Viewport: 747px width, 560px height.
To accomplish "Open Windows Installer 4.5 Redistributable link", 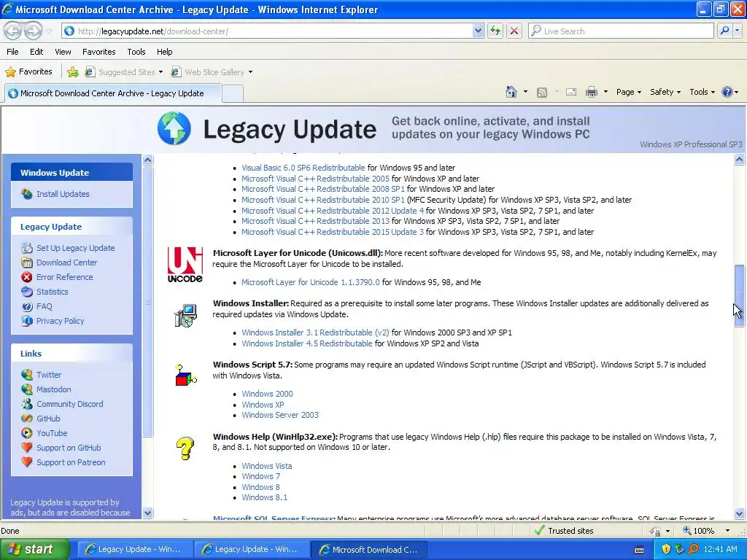I will click(307, 343).
